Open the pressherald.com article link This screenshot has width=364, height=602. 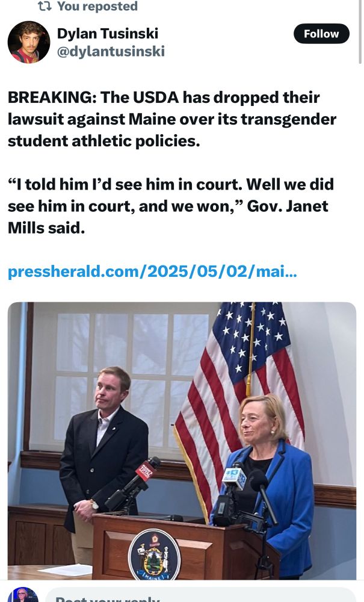[152, 272]
